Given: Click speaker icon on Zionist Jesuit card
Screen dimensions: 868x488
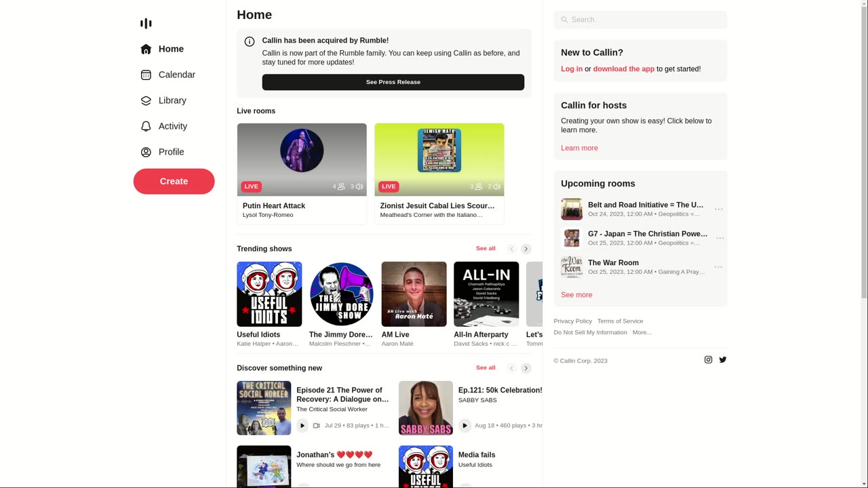Looking at the screenshot, I should pos(496,186).
